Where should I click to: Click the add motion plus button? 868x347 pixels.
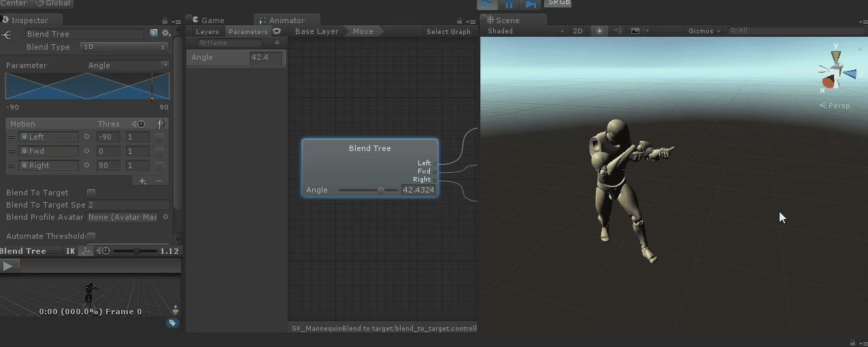point(142,181)
